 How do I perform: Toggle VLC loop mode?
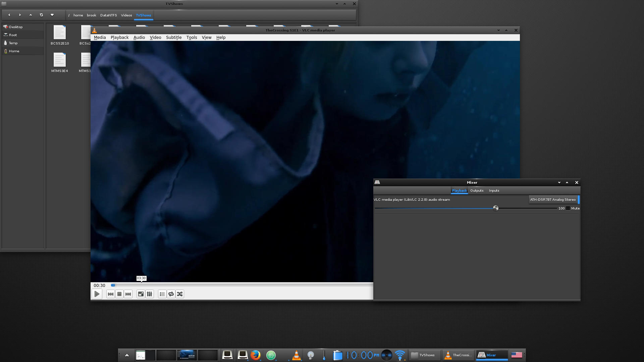(171, 294)
